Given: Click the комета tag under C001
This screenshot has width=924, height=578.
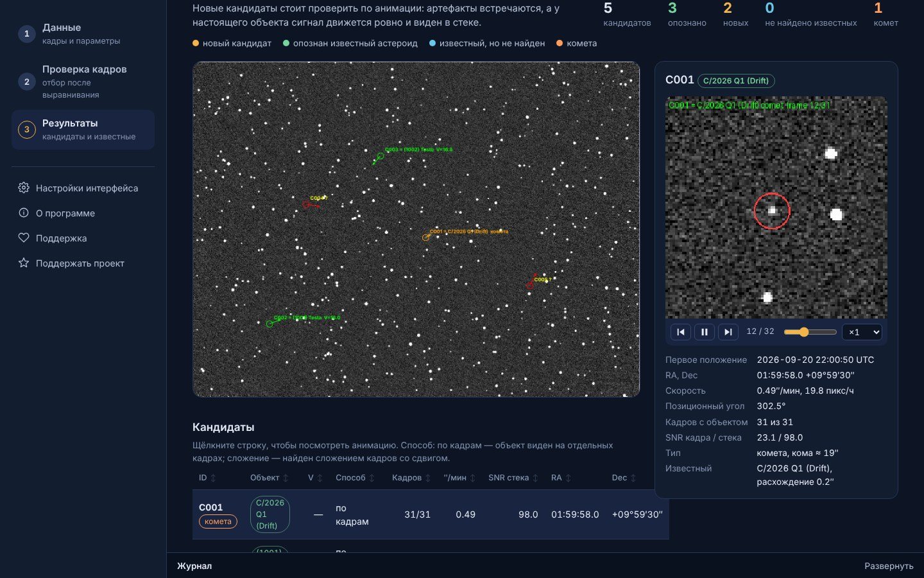Looking at the screenshot, I should point(218,521).
